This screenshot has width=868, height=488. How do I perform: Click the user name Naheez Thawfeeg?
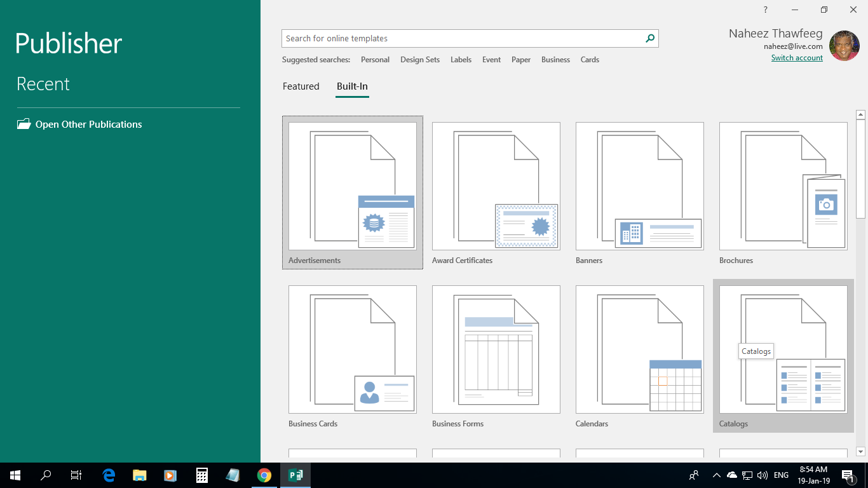tap(775, 34)
